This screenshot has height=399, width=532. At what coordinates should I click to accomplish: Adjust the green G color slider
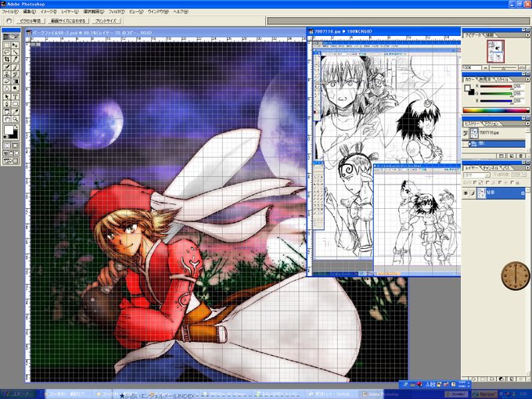pyautogui.click(x=496, y=94)
